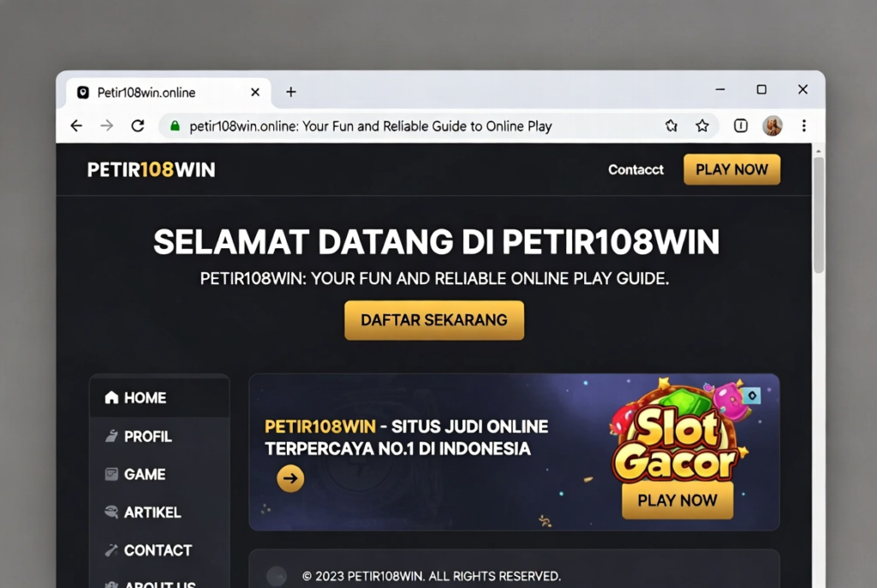Image resolution: width=877 pixels, height=588 pixels.
Task: Open a new tab with plus button
Action: point(291,92)
